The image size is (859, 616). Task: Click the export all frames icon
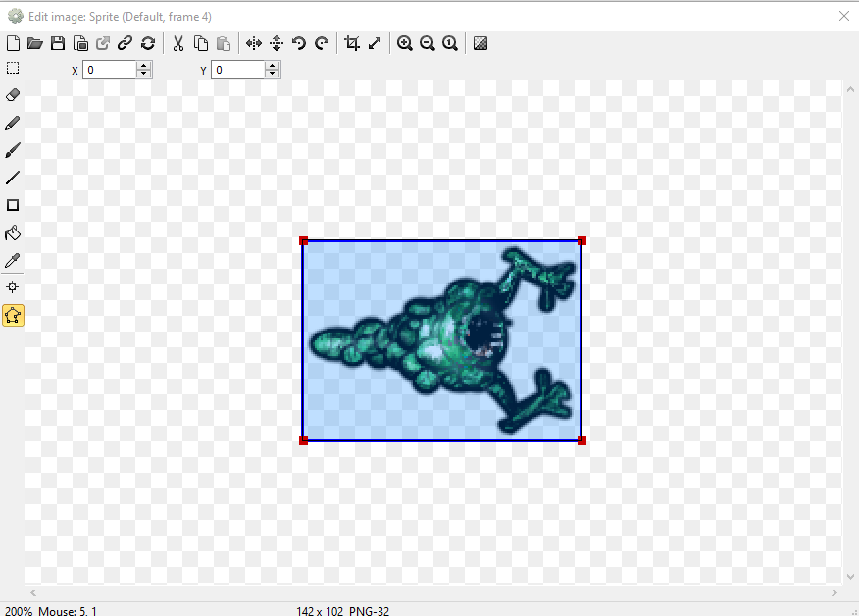tap(80, 43)
